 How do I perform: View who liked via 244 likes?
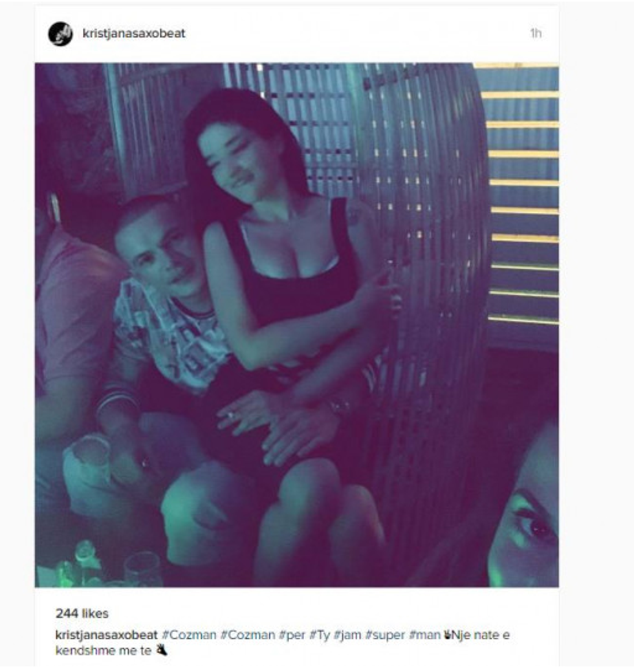pos(82,613)
